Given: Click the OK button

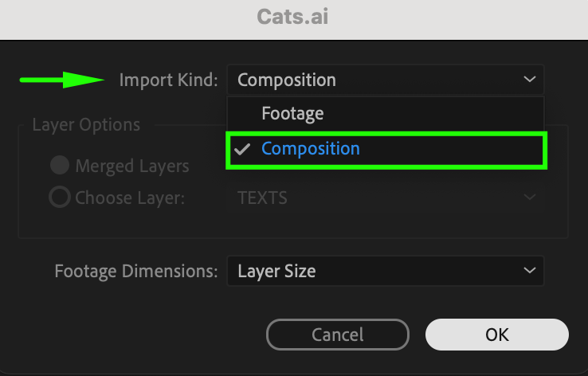Looking at the screenshot, I should [x=497, y=335].
